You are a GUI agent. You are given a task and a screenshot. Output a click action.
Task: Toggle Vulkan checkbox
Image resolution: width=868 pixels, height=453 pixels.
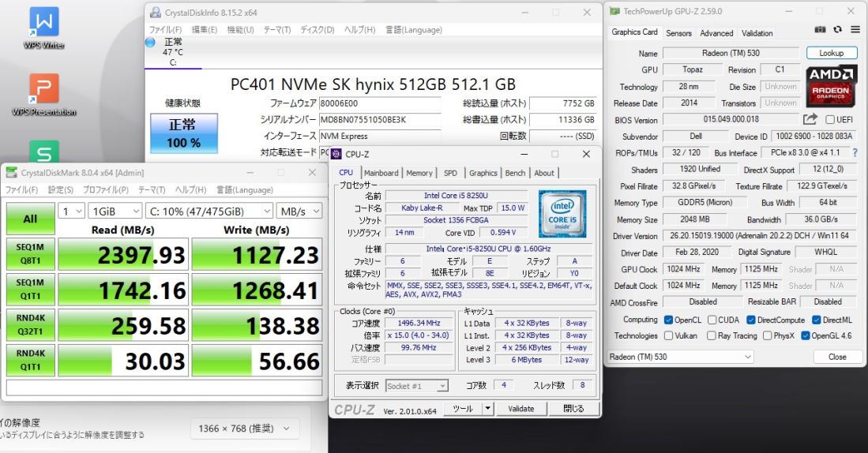[668, 335]
